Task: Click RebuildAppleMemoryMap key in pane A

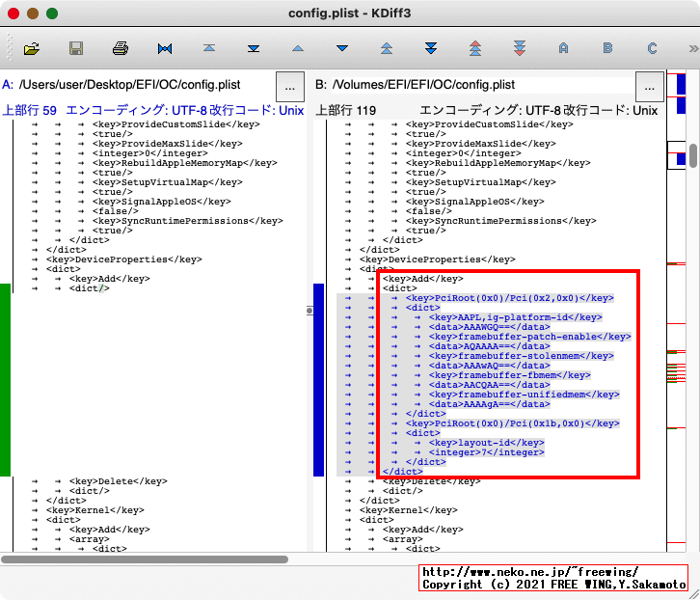Action: click(x=185, y=163)
